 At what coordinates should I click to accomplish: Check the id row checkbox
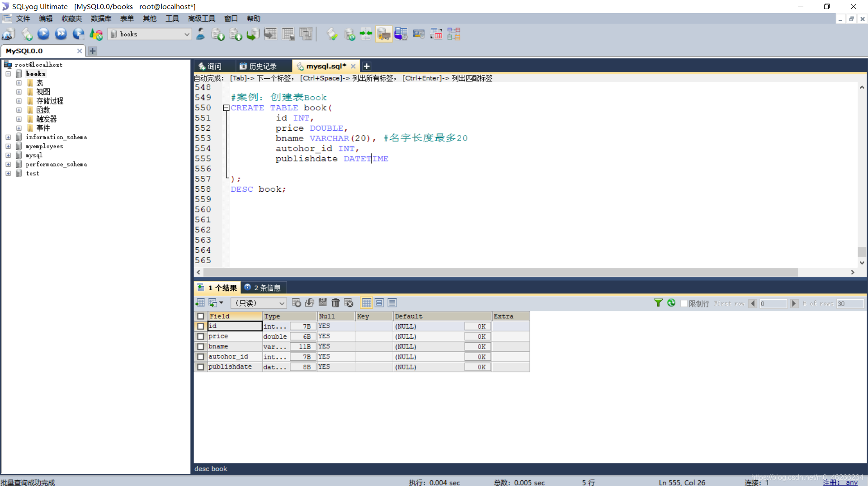click(x=201, y=326)
